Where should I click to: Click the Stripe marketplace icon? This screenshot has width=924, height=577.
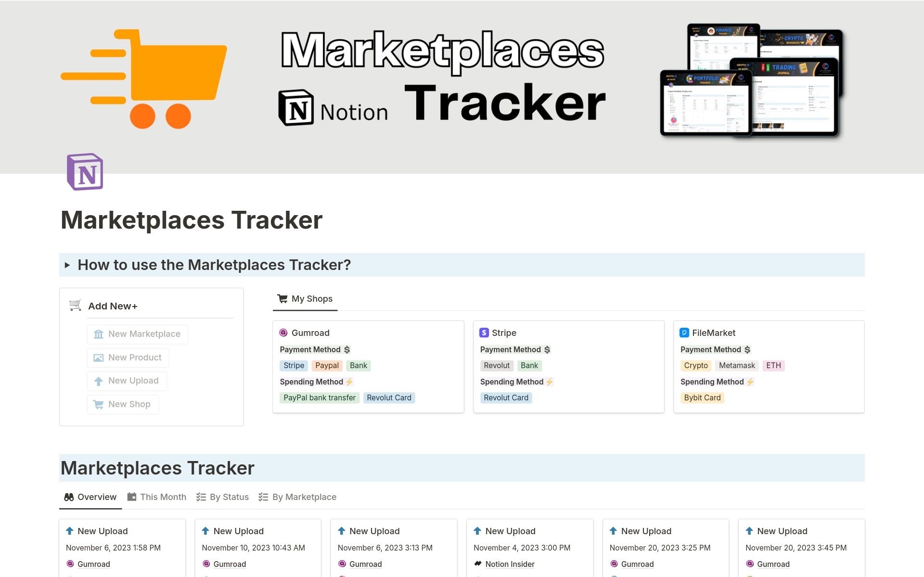[483, 333]
